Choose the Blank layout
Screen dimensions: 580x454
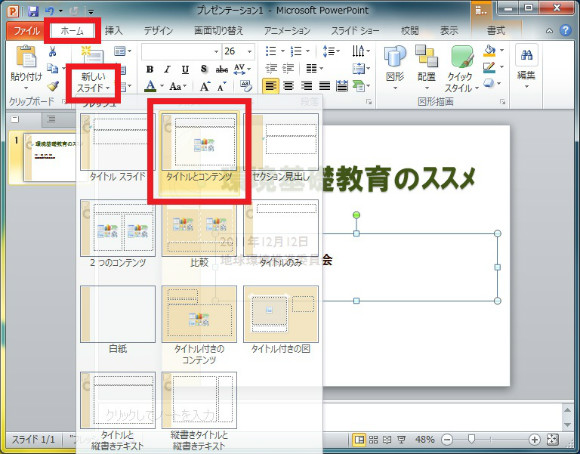118,320
